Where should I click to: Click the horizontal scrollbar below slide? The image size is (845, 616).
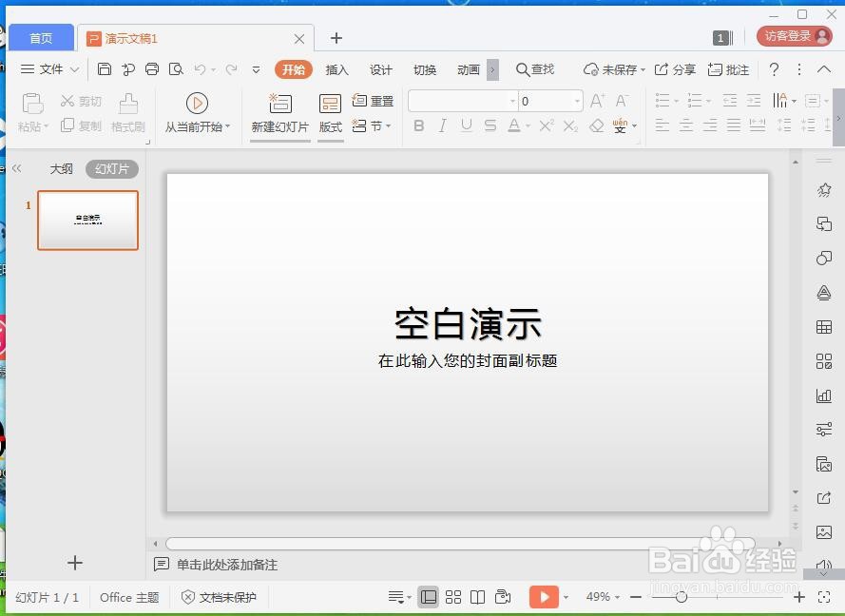pyautogui.click(x=460, y=543)
